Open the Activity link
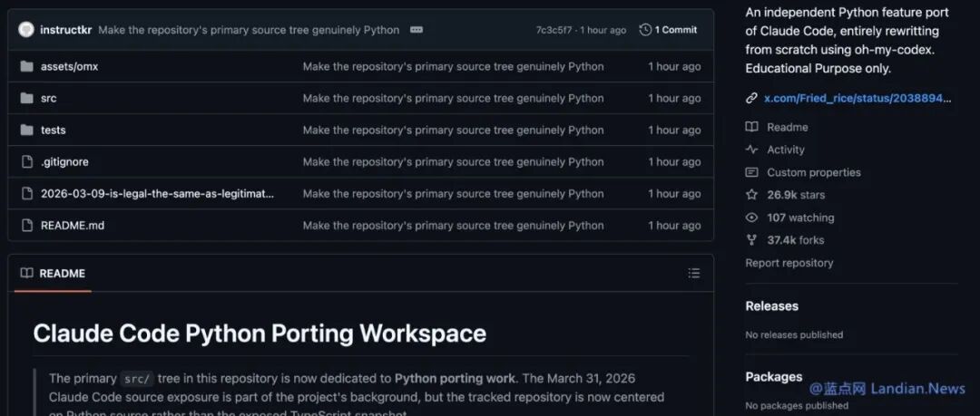 point(786,150)
